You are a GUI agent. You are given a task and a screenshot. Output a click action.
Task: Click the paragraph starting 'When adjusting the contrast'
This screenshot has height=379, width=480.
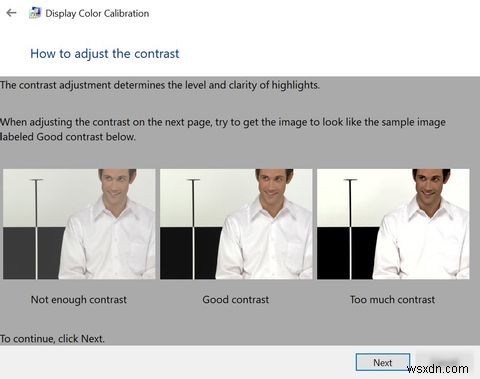[x=223, y=129]
